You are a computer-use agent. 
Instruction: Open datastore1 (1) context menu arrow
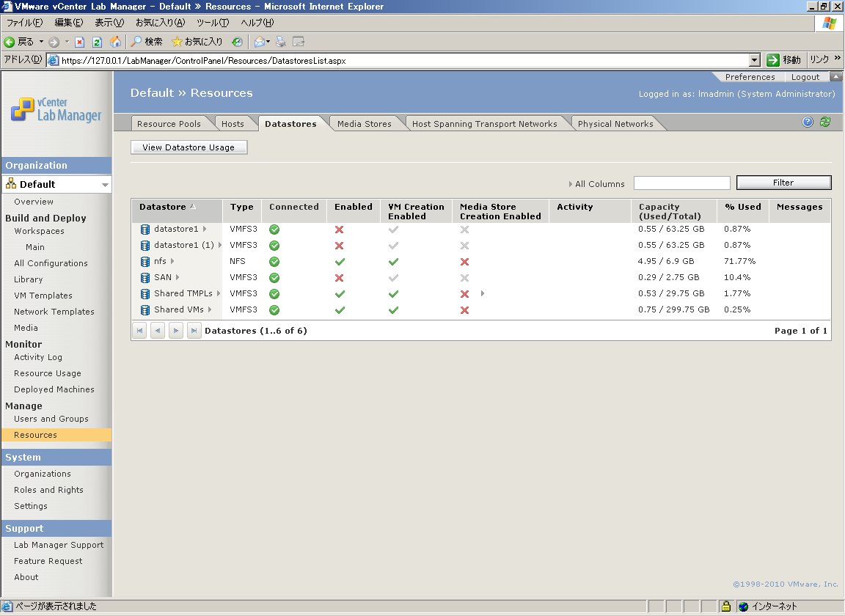click(220, 245)
